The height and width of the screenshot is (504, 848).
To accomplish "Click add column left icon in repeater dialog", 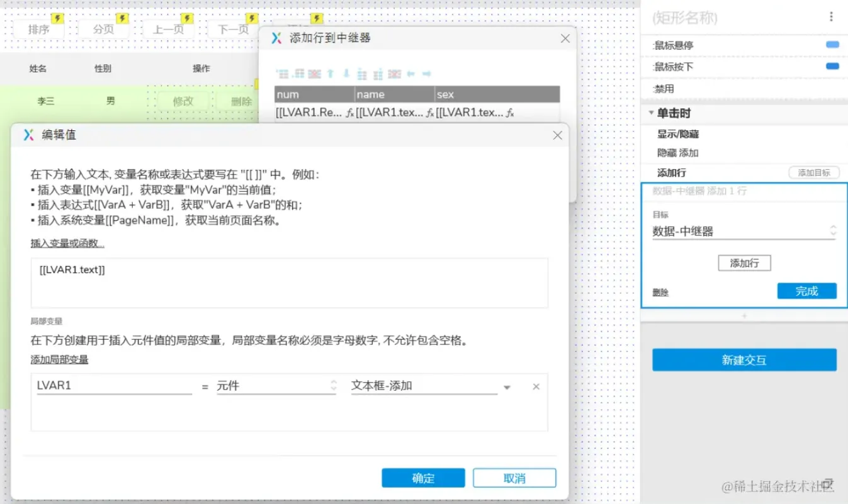I will pos(362,74).
